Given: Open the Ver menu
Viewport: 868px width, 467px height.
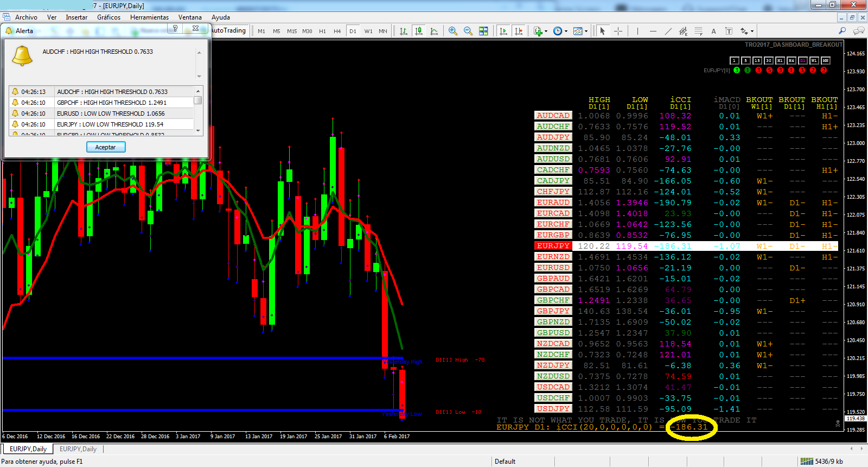Looking at the screenshot, I should pyautogui.click(x=52, y=17).
